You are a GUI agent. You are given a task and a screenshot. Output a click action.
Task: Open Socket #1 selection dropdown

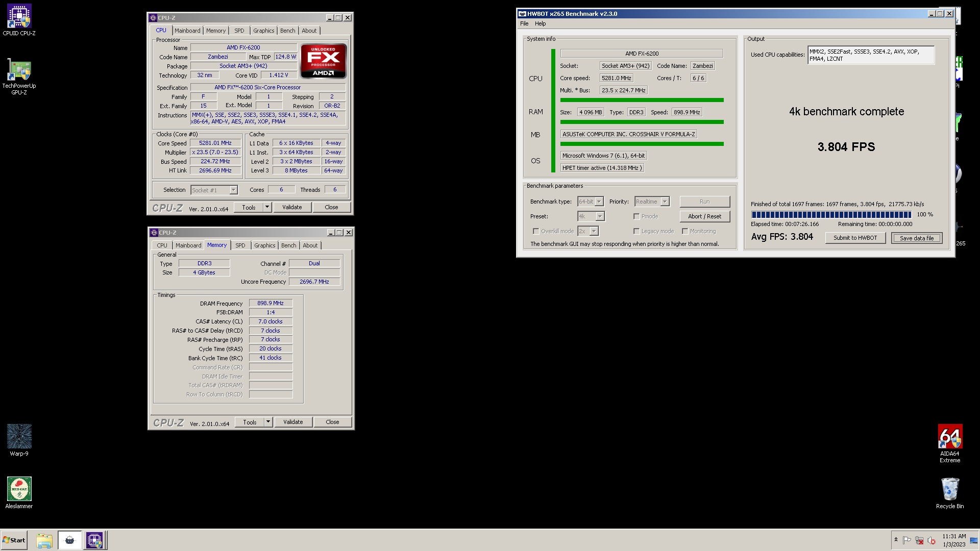click(x=214, y=190)
